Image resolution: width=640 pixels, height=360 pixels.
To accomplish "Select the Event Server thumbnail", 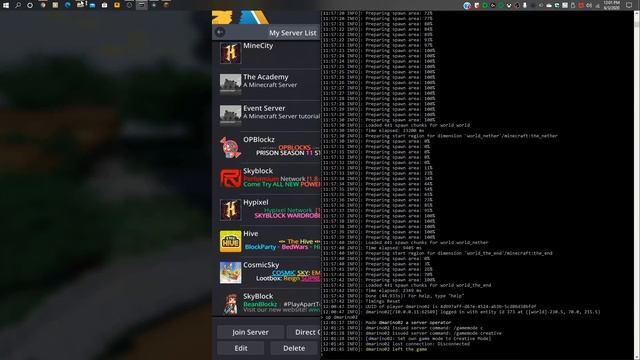I will (x=230, y=116).
